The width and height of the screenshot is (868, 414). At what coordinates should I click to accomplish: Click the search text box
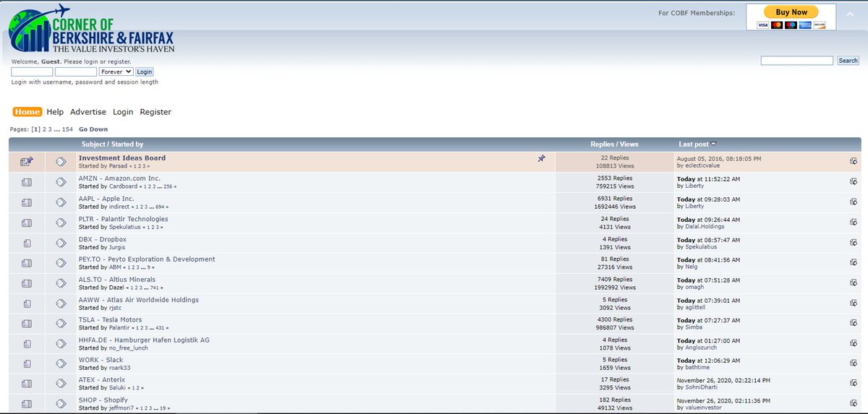[797, 61]
